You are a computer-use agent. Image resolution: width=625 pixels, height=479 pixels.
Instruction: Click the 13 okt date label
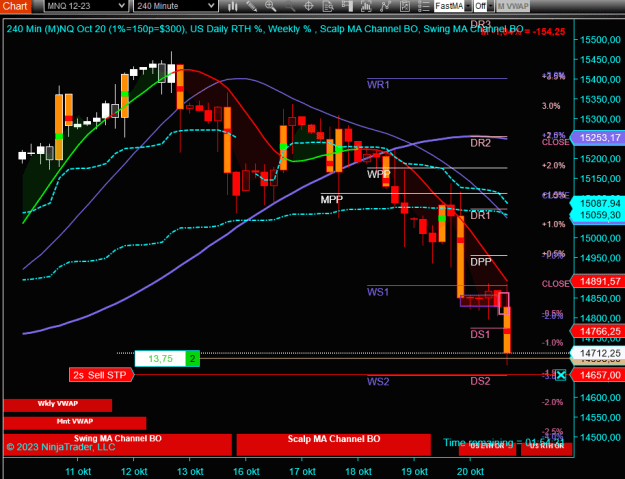pyautogui.click(x=190, y=472)
